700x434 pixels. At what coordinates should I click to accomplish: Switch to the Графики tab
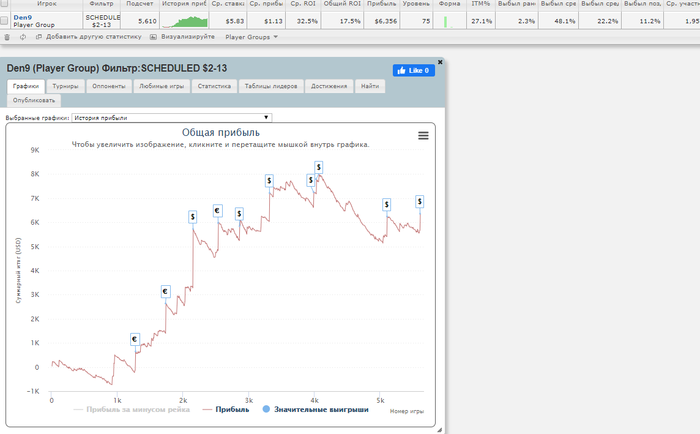point(26,86)
